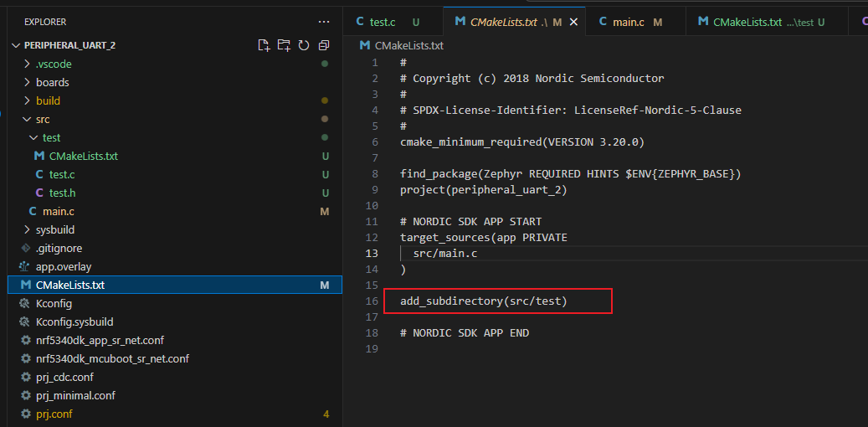Refresh the Explorer file tree

pos(303,45)
